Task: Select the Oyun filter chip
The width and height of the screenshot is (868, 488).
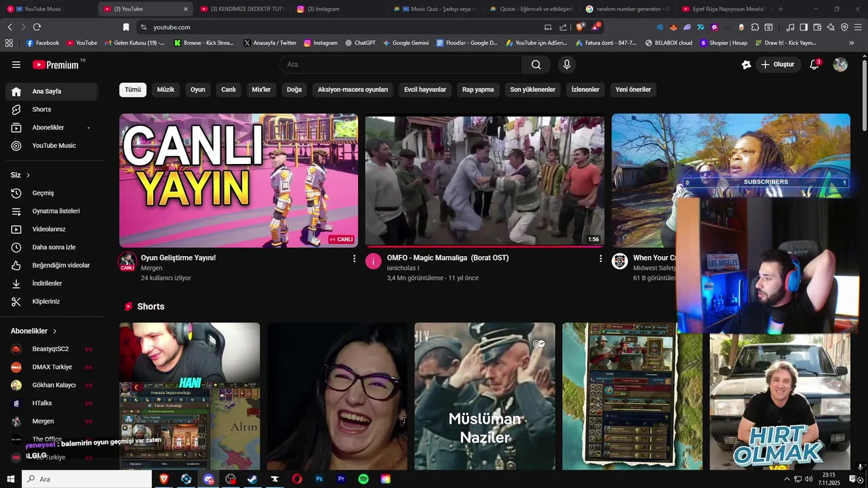Action: click(197, 89)
